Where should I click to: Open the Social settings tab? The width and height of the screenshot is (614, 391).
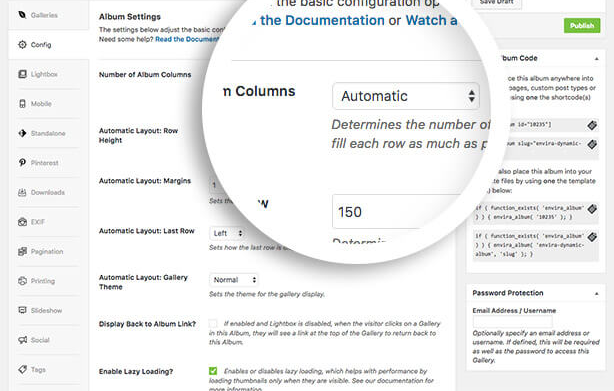49,340
